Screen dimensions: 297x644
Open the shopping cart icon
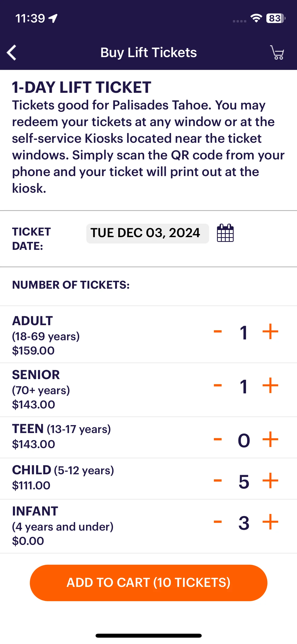[277, 52]
